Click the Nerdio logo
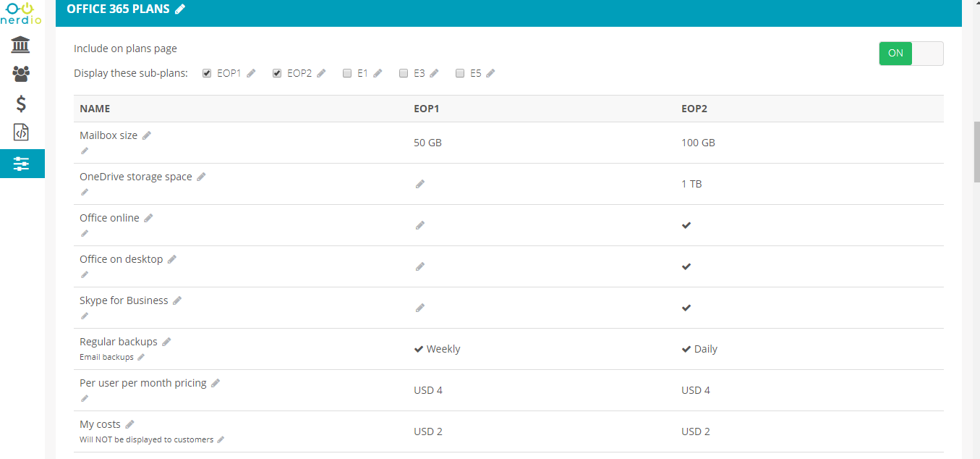The width and height of the screenshot is (980, 459). tap(21, 12)
